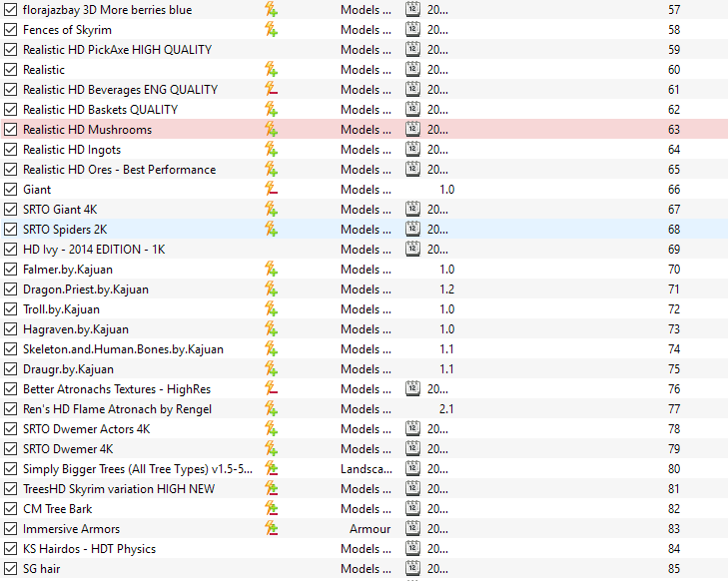This screenshot has width=728, height=581.
Task: Click the conflict icon on the Giant row
Action: [x=271, y=190]
